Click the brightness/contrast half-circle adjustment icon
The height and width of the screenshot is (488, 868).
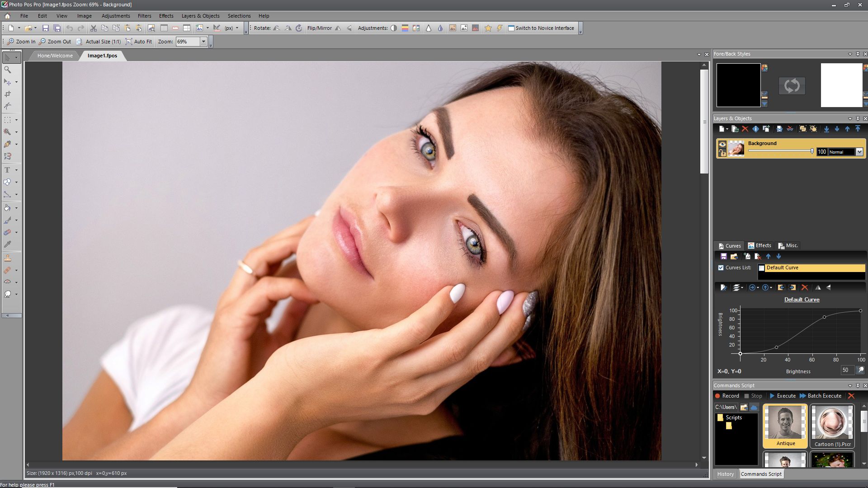point(394,28)
